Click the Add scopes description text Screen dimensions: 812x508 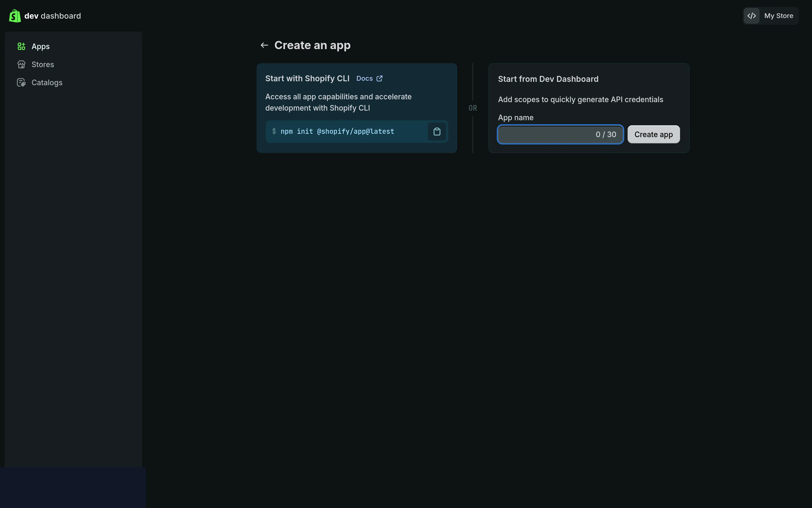coord(581,99)
